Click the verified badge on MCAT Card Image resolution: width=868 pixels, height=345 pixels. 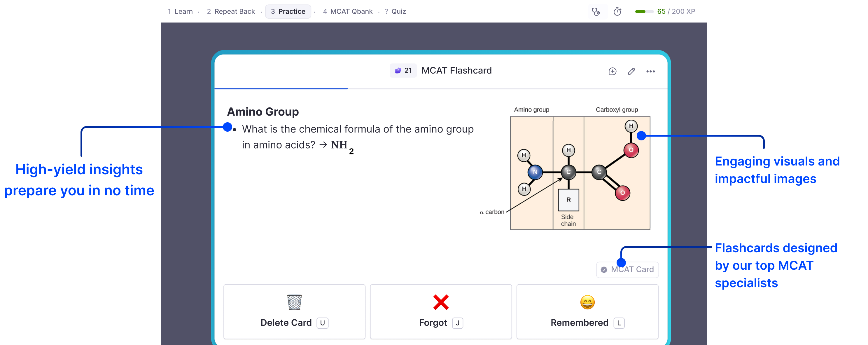click(604, 270)
